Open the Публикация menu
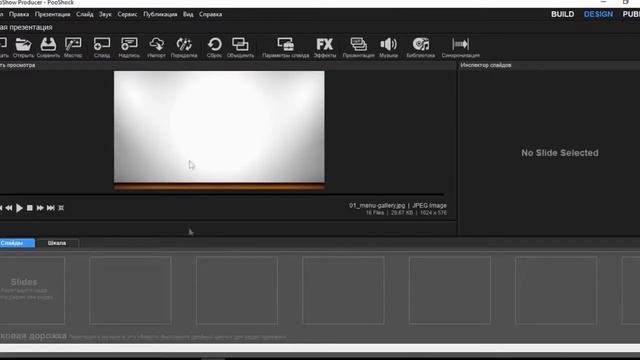Viewport: 640px width, 360px height. pos(160,14)
